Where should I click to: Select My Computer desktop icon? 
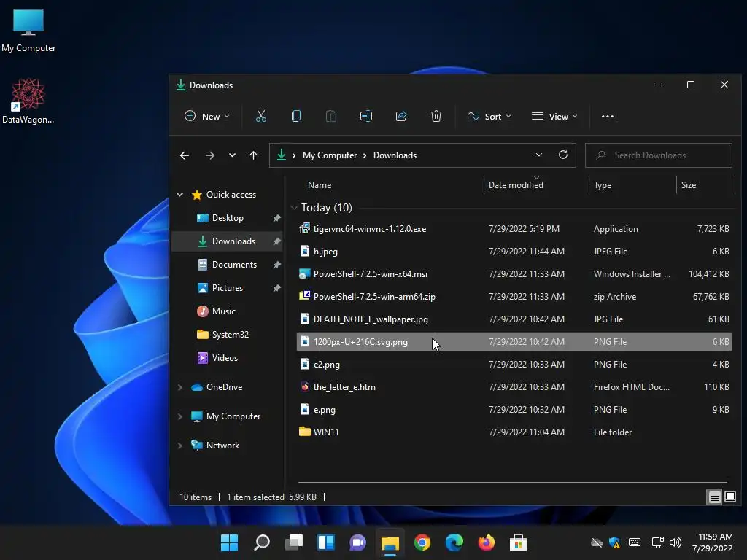point(28,31)
